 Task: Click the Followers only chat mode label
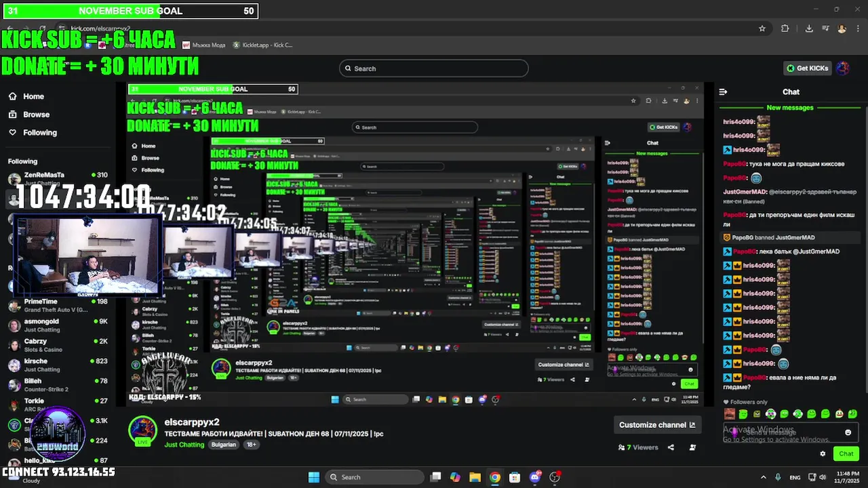click(749, 402)
